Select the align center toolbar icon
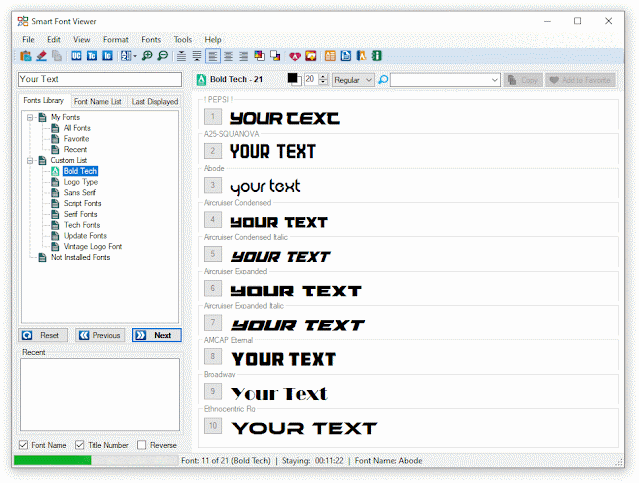This screenshot has width=639, height=483. pos(228,56)
